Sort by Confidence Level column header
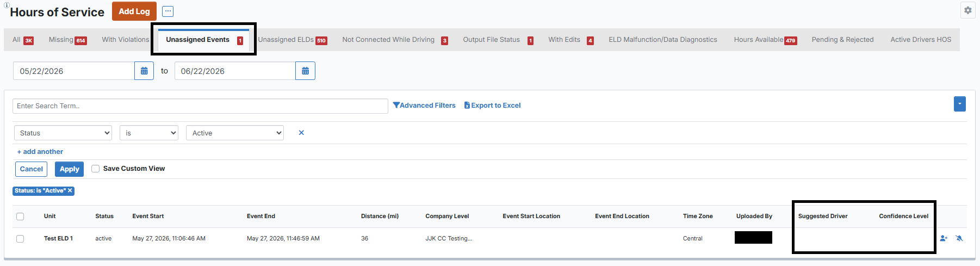Viewport: 980px width, 266px height. [904, 216]
